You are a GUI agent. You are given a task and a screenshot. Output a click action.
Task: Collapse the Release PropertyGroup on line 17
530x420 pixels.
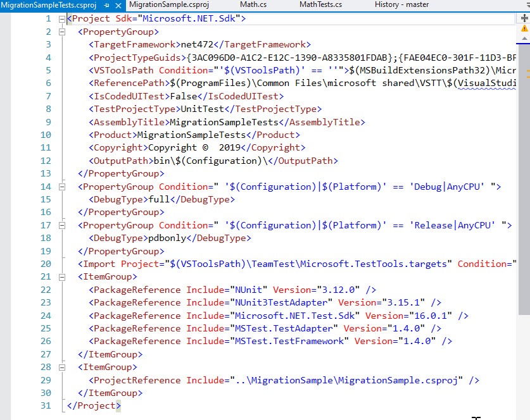point(61,225)
